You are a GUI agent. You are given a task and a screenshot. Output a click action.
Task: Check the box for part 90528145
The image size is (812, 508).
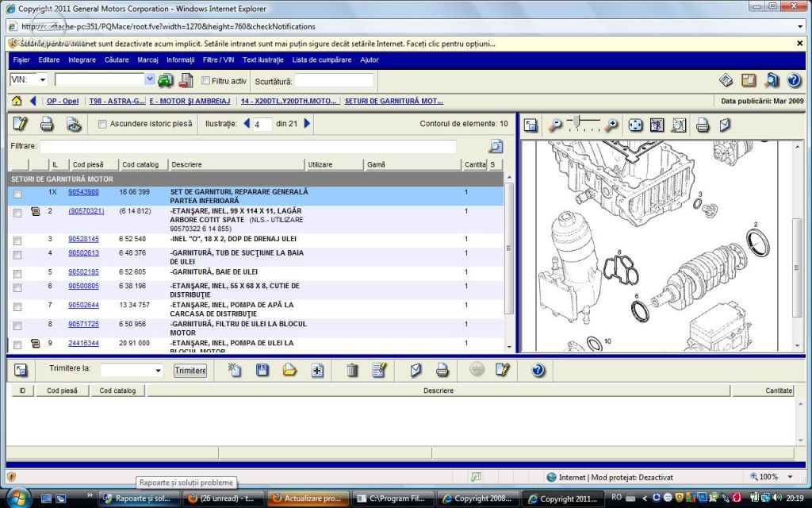(17, 241)
